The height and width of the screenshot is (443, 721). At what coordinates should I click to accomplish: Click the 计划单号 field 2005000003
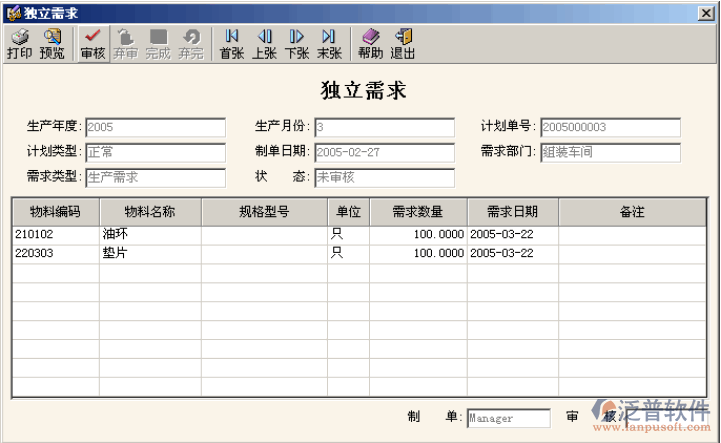610,128
